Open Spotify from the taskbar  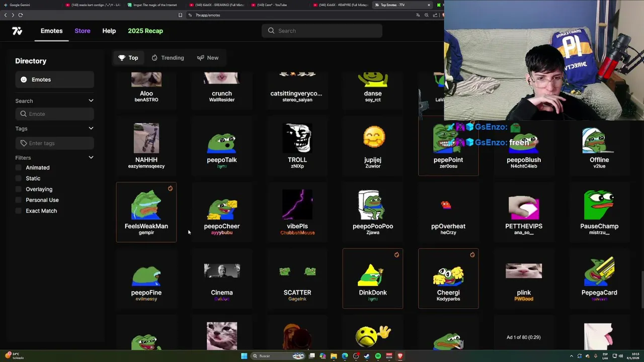pyautogui.click(x=378, y=356)
